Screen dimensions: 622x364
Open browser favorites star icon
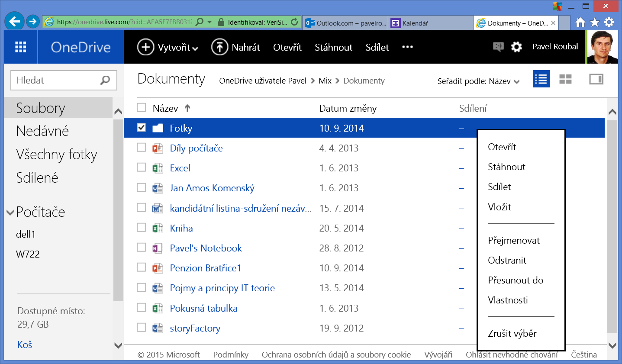[595, 22]
